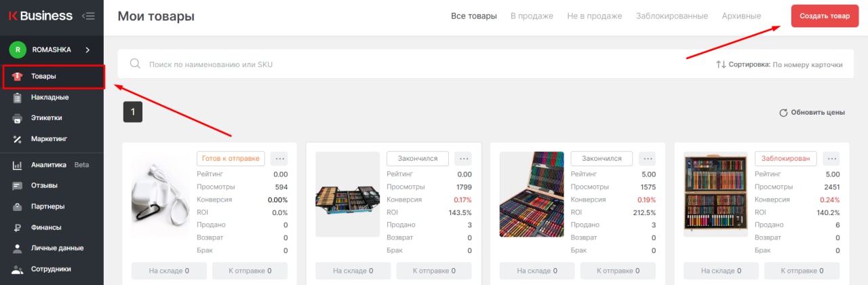868x285 pixels.
Task: Open three-dots menu on the Заблокирован card
Action: (832, 158)
